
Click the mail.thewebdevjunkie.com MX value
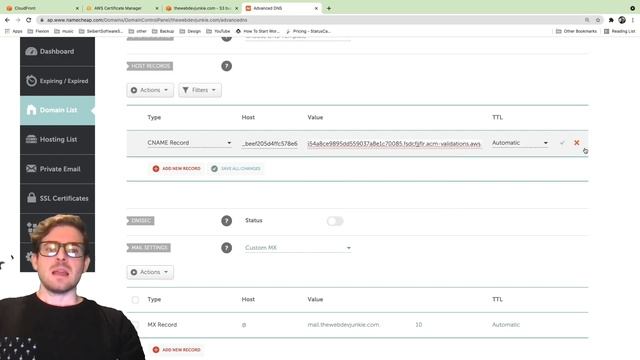(x=343, y=325)
